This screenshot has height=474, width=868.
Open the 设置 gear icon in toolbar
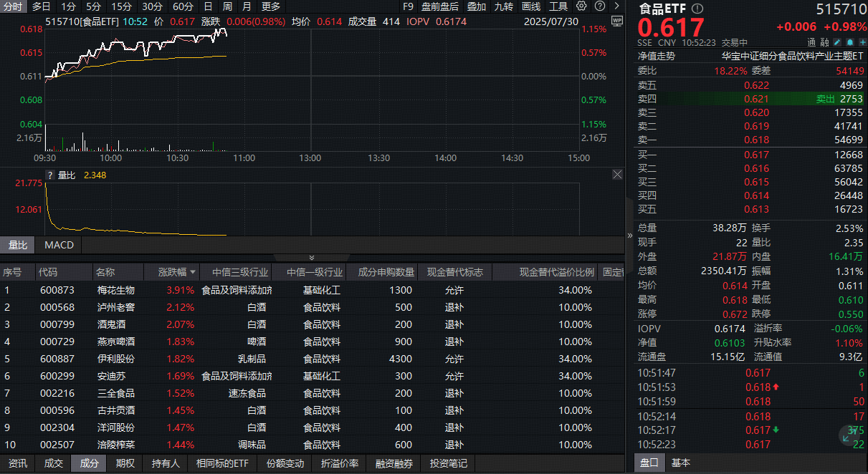(581, 6)
